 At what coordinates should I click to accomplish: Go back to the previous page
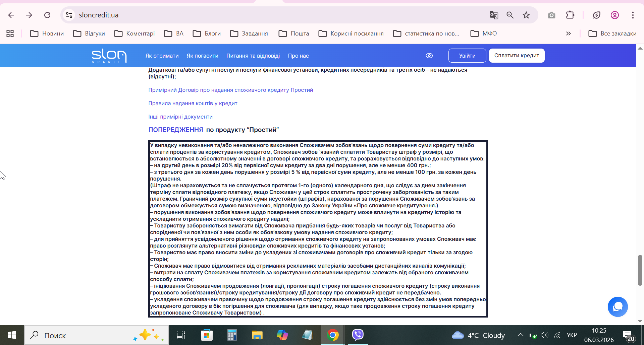11,15
